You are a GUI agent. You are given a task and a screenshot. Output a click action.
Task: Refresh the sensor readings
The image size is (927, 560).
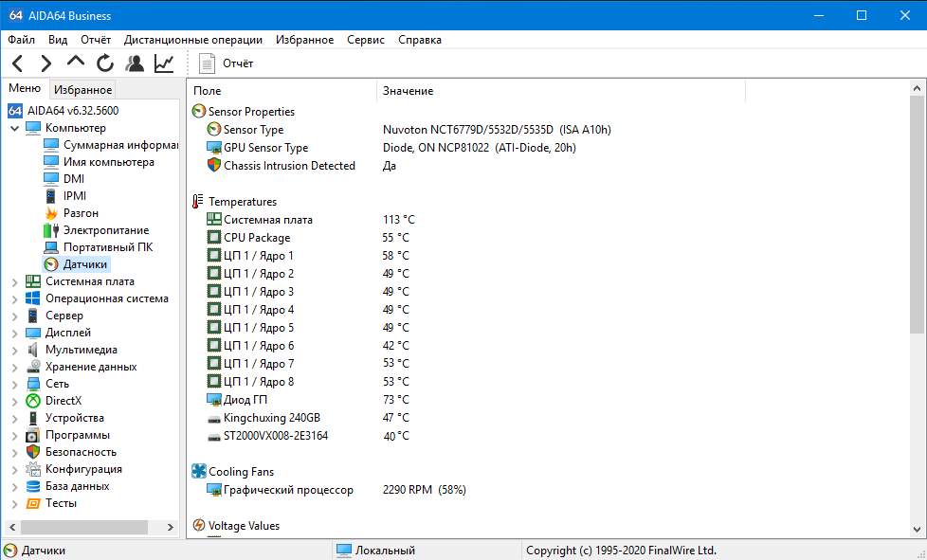(x=105, y=63)
